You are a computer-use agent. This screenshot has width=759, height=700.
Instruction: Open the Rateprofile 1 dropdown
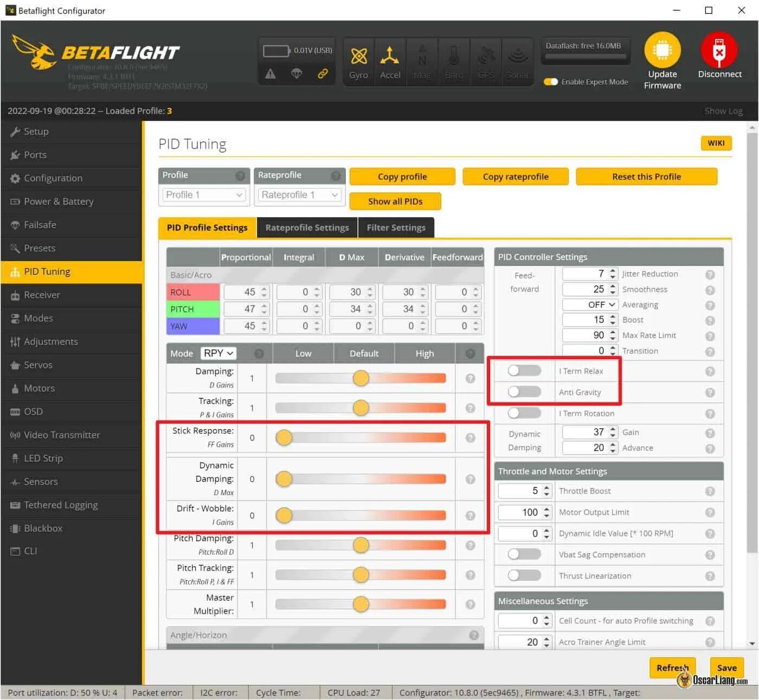point(299,195)
